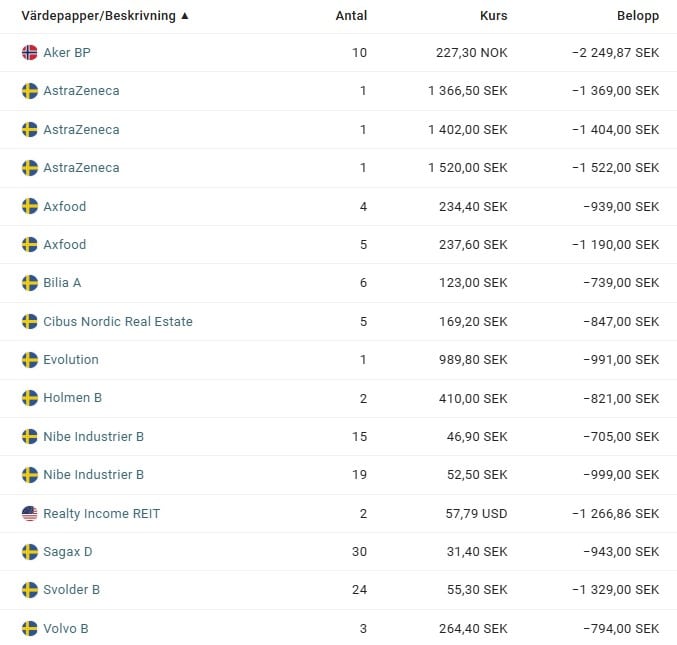Image resolution: width=677 pixels, height=645 pixels.
Task: Sort the table by Antal column
Action: tap(351, 16)
